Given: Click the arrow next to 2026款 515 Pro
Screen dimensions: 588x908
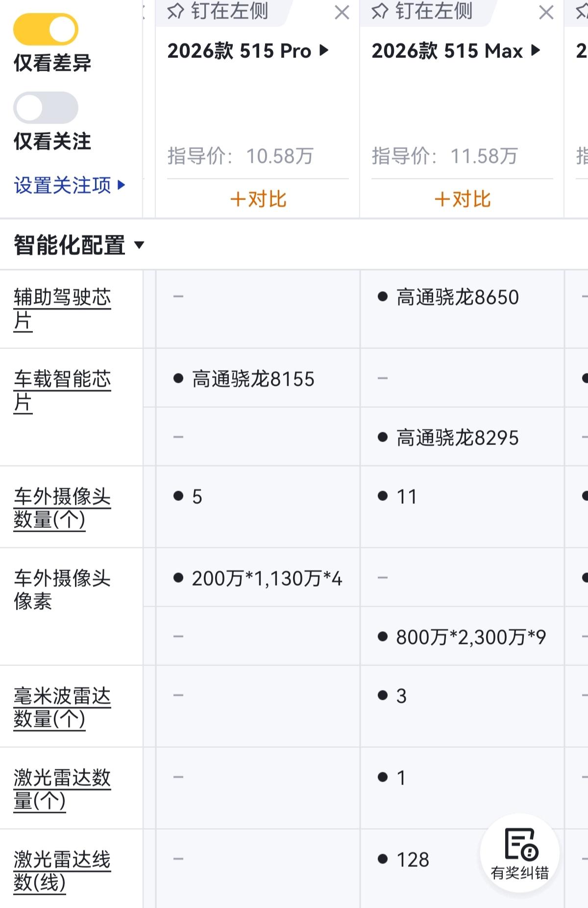Looking at the screenshot, I should [324, 50].
